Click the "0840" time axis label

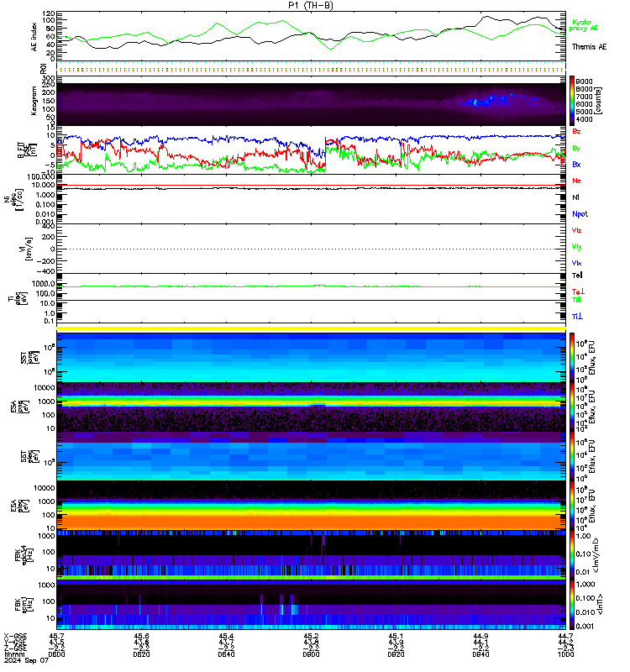pos(226,655)
